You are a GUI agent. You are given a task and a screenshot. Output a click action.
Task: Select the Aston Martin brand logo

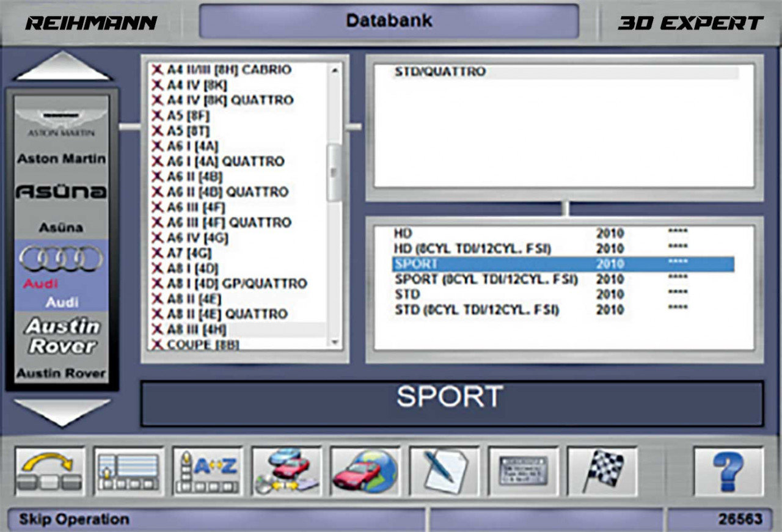61,122
